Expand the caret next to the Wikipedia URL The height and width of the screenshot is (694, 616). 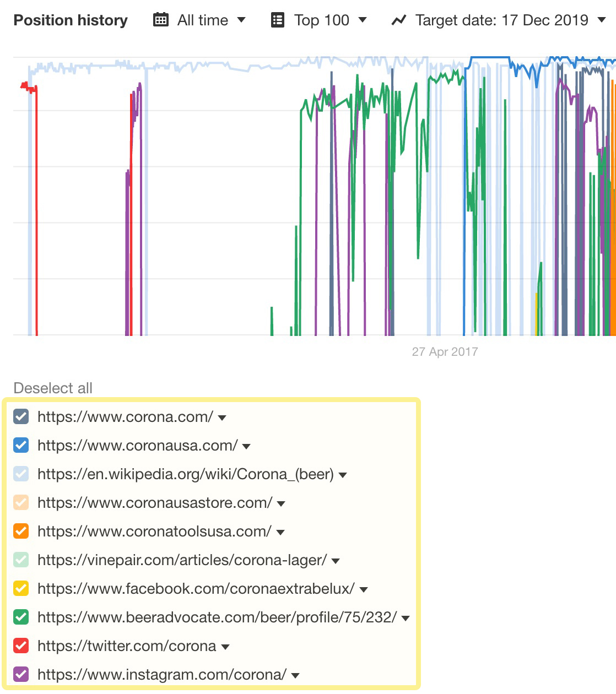(x=343, y=475)
